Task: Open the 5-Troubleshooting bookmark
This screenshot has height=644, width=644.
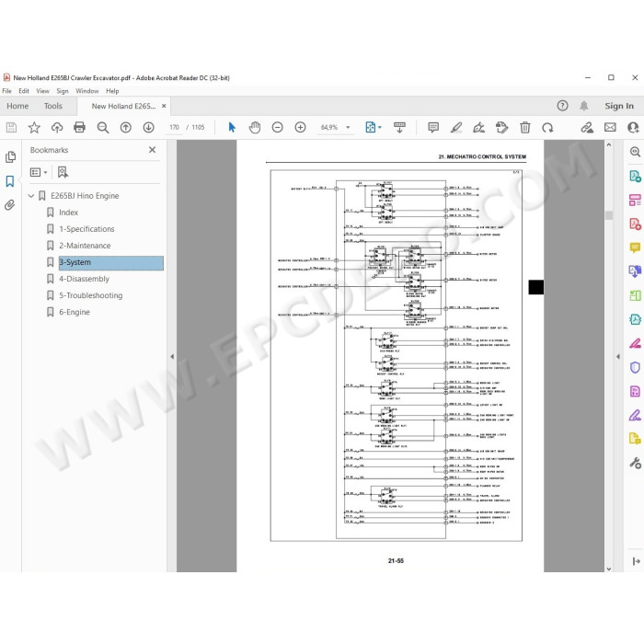Action: (91, 295)
